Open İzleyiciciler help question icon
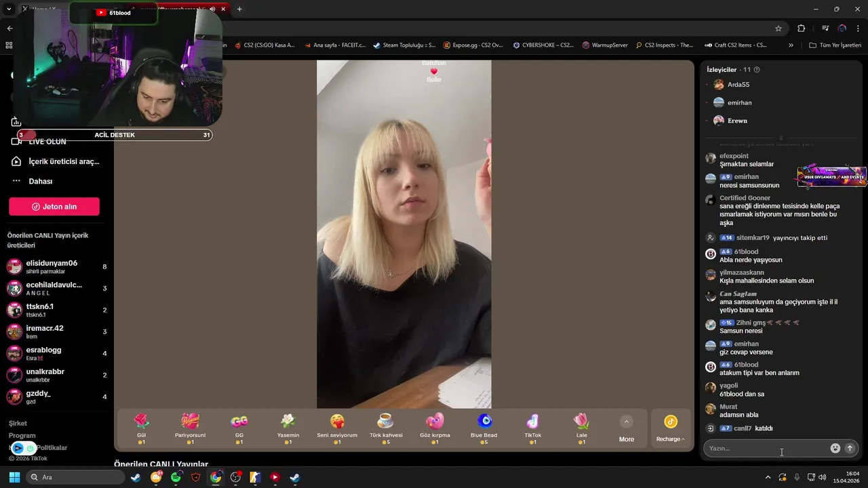 pyautogui.click(x=757, y=70)
